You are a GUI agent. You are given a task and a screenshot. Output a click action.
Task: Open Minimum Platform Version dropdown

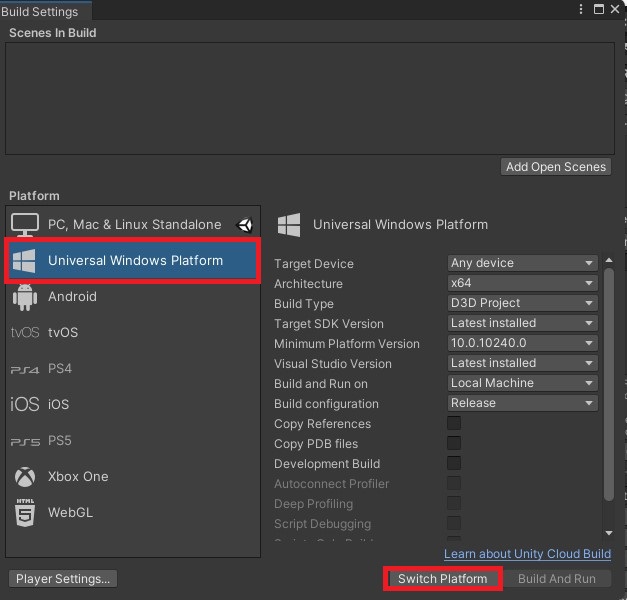tap(523, 343)
